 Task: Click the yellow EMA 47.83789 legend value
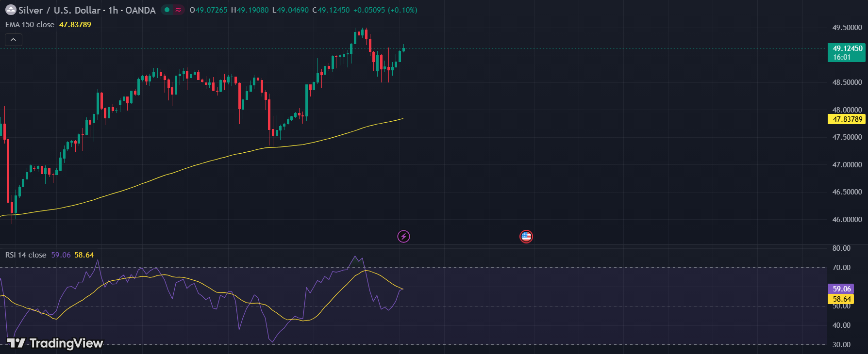pos(75,25)
